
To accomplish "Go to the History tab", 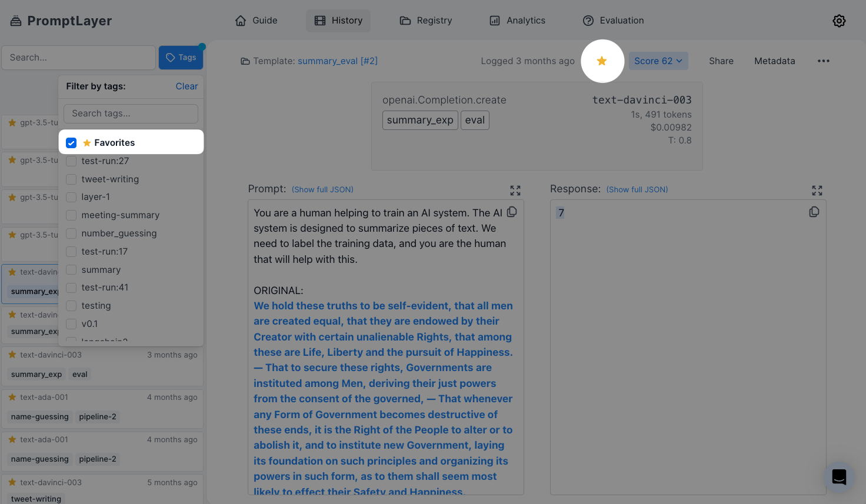I will tap(338, 21).
